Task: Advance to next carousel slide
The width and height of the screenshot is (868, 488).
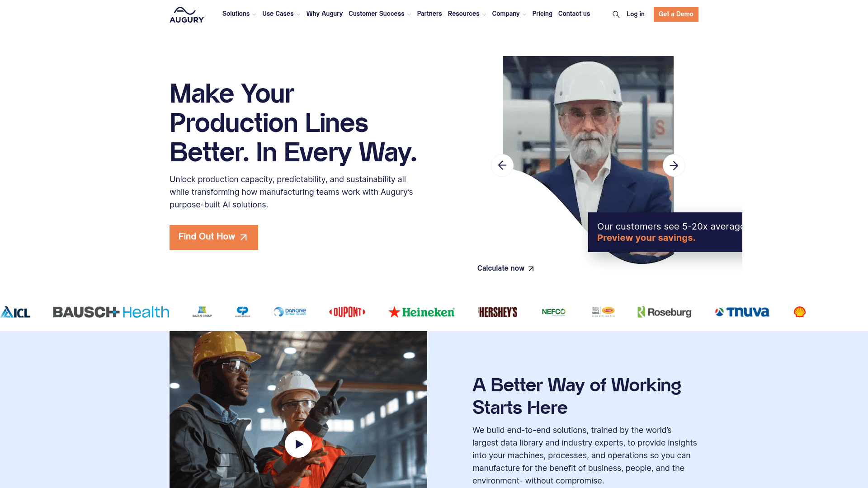Action: [x=674, y=165]
